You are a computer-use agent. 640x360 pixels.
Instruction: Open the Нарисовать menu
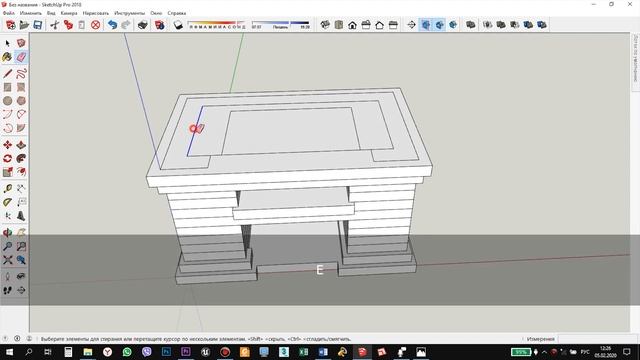(96, 13)
